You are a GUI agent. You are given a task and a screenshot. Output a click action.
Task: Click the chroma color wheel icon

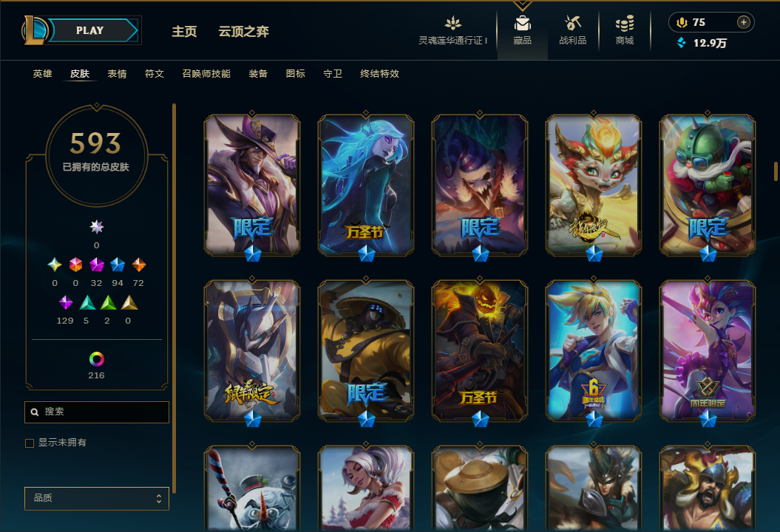tap(97, 359)
